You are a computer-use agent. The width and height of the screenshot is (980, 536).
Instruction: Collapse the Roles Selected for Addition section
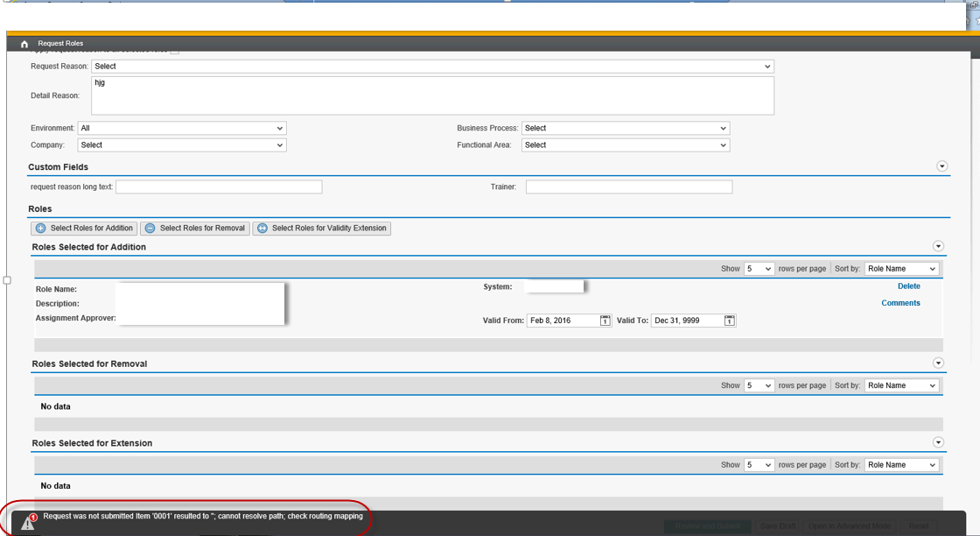click(x=938, y=246)
